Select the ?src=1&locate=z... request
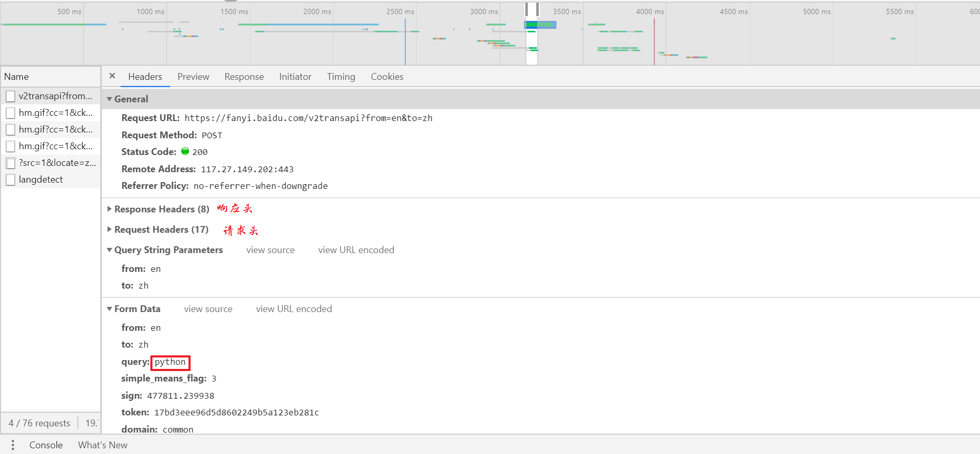980x454 pixels. point(51,163)
